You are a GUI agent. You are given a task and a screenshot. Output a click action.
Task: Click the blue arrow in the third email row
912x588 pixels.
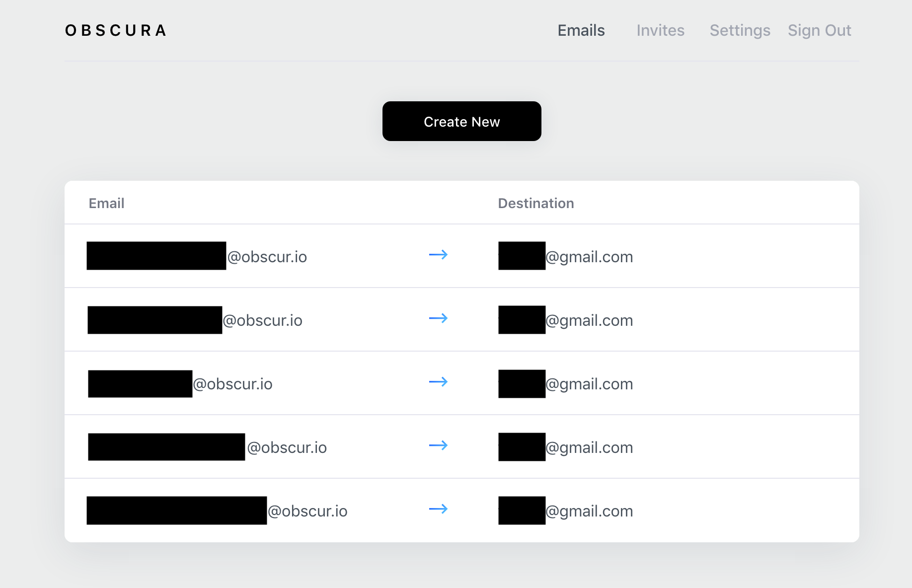(438, 382)
